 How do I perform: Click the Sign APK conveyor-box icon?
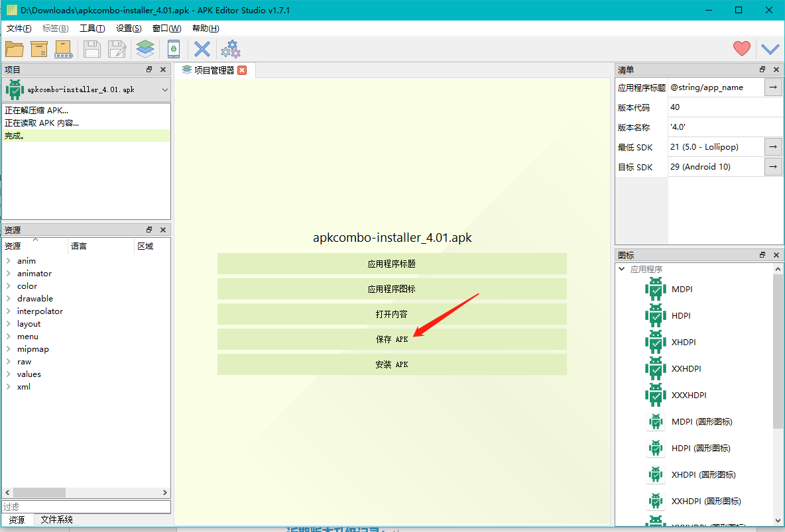[64, 49]
